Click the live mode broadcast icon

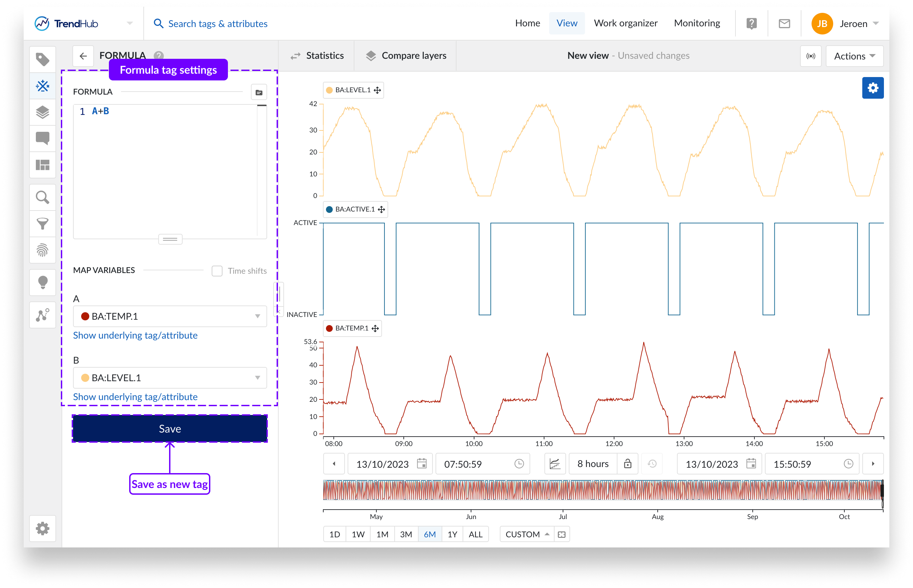click(x=811, y=56)
